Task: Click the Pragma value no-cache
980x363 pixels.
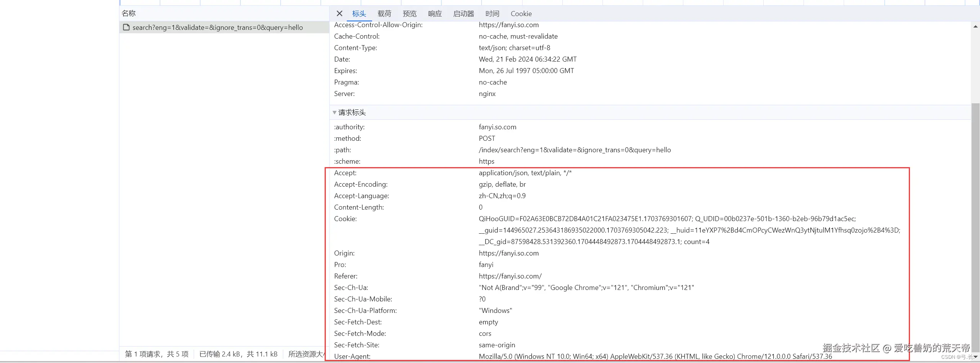Action: coord(493,82)
